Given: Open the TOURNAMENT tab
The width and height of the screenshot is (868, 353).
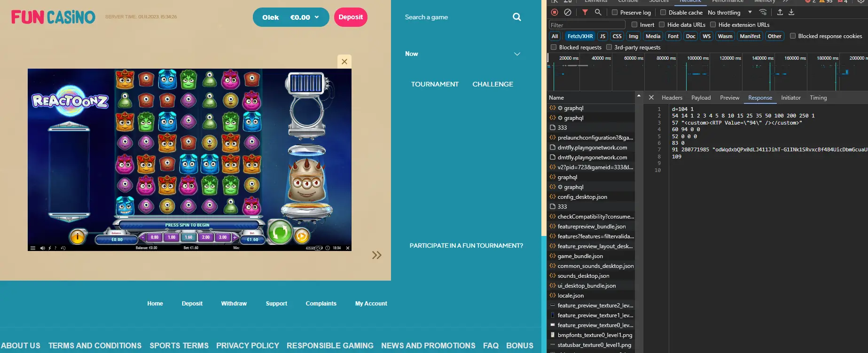Looking at the screenshot, I should click(435, 84).
